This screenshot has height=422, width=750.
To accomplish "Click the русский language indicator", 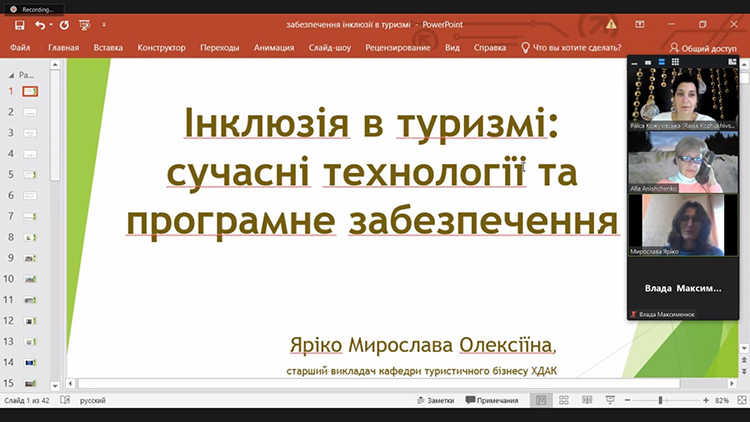I will click(92, 400).
